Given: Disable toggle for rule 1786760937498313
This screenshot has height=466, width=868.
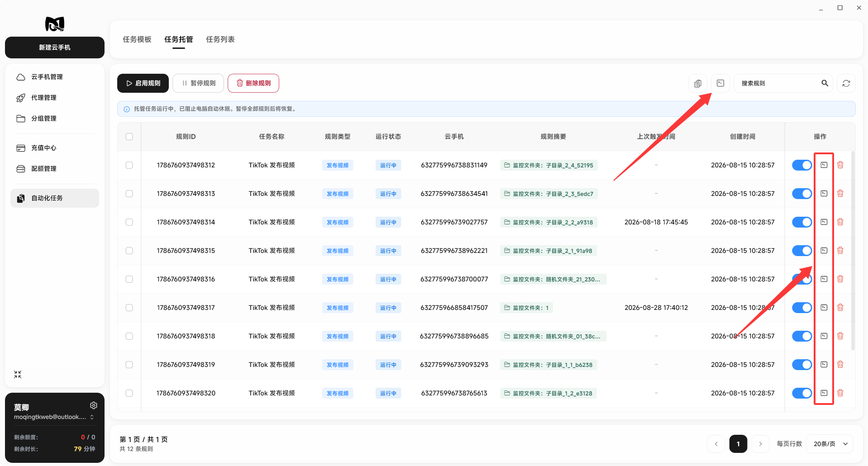Looking at the screenshot, I should (x=802, y=194).
